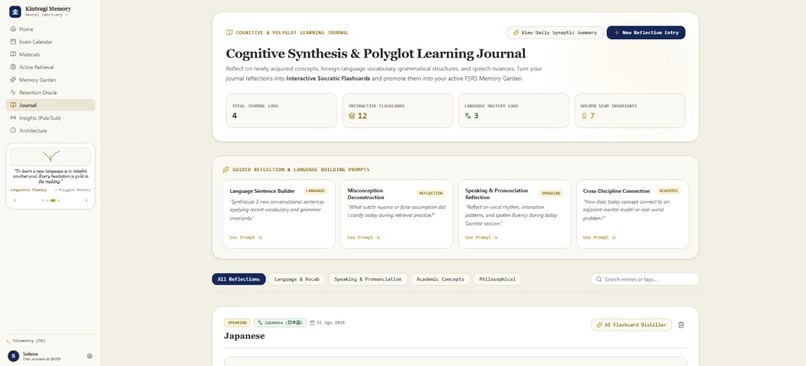The image size is (806, 366).
Task: Click the ACADEMIC tag on Cross-Discipline card
Action: [668, 191]
